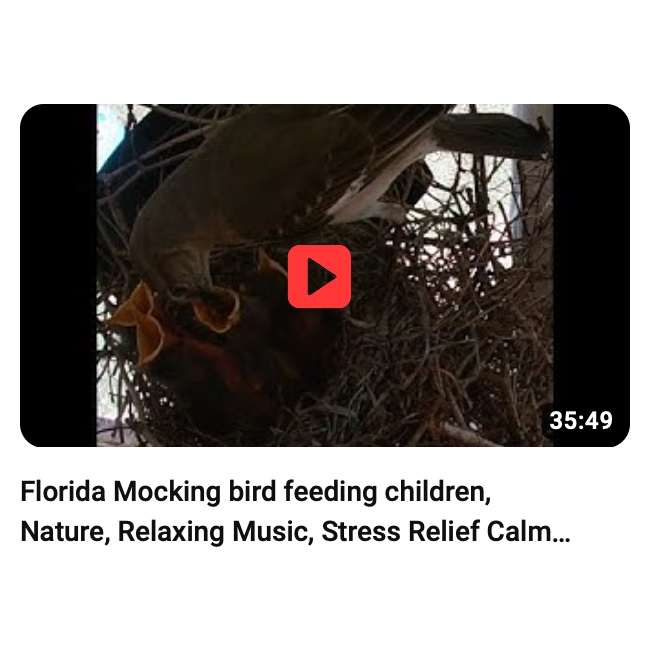
Task: Click the black triangle inside the play button
Action: [321, 277]
